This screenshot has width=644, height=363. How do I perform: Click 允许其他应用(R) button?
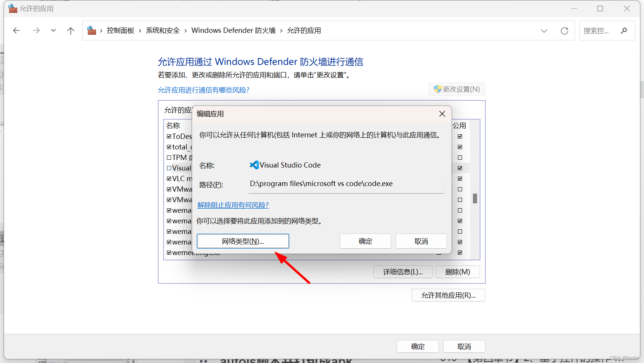[x=448, y=295]
